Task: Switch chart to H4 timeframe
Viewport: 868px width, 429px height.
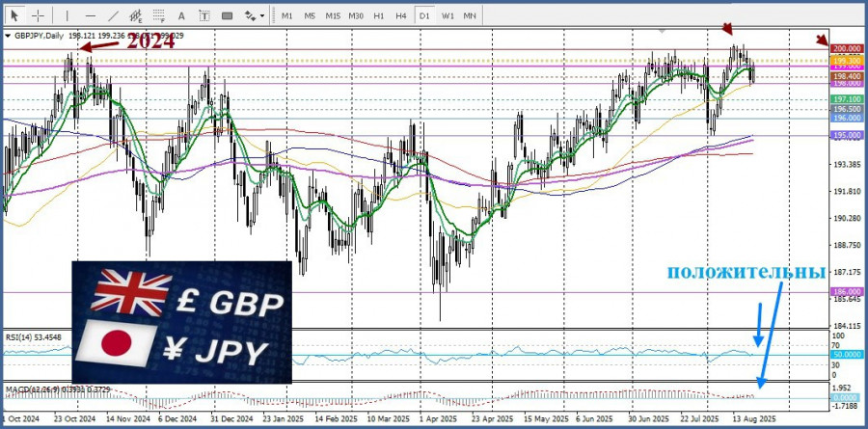Action: coord(401,15)
